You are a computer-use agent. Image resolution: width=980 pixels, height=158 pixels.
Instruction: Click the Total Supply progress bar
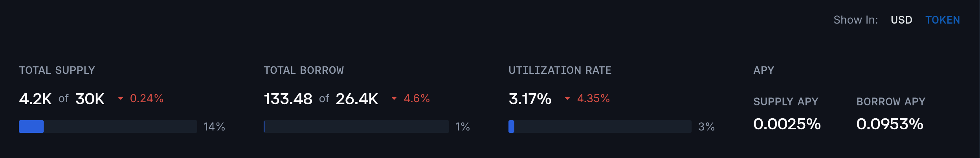pyautogui.click(x=108, y=127)
